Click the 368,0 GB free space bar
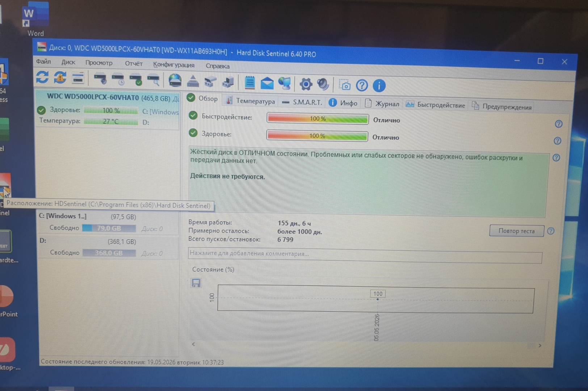This screenshot has height=391, width=588. [x=109, y=253]
